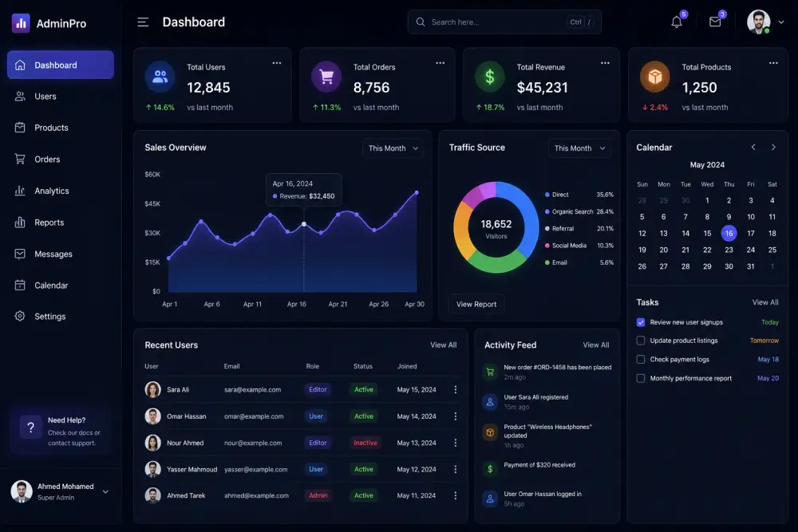798x532 pixels.
Task: Open the Analytics sidebar item
Action: [61, 191]
